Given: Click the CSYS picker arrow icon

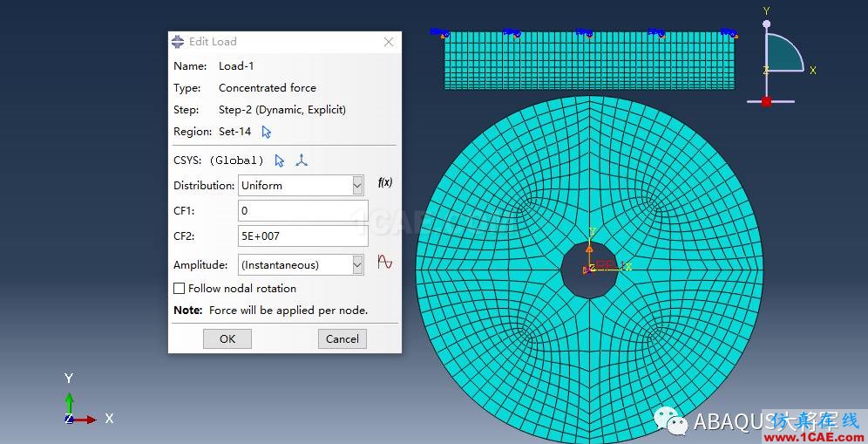Looking at the screenshot, I should pyautogui.click(x=280, y=161).
